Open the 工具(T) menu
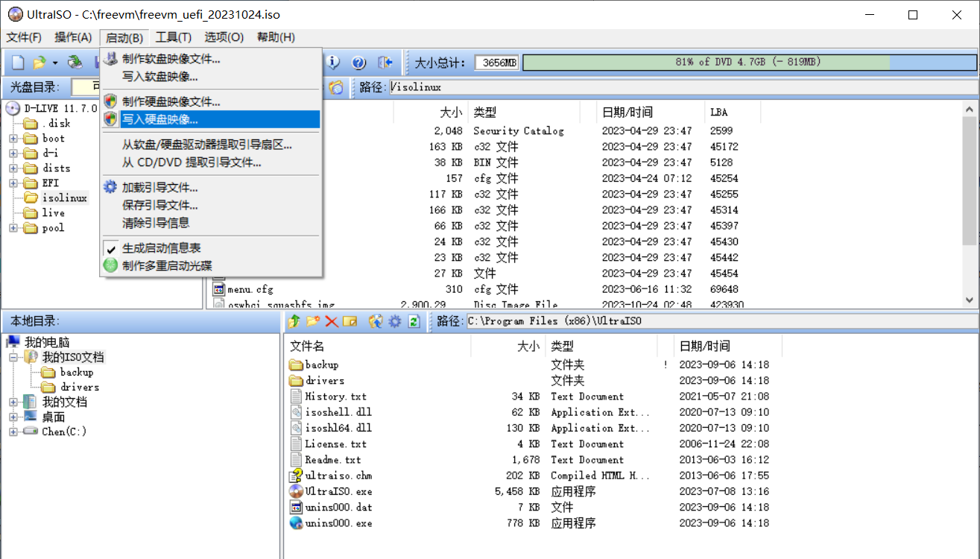The width and height of the screenshot is (980, 559). (x=173, y=37)
